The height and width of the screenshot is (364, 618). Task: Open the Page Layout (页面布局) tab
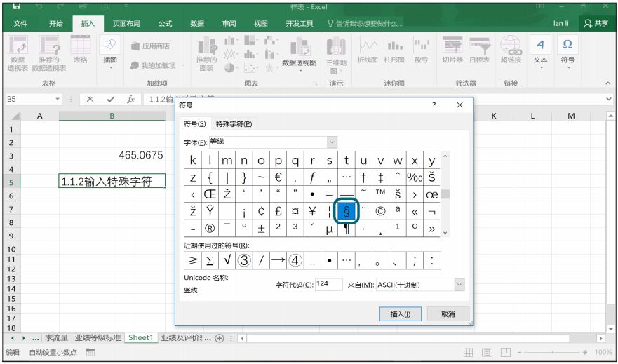pos(126,24)
